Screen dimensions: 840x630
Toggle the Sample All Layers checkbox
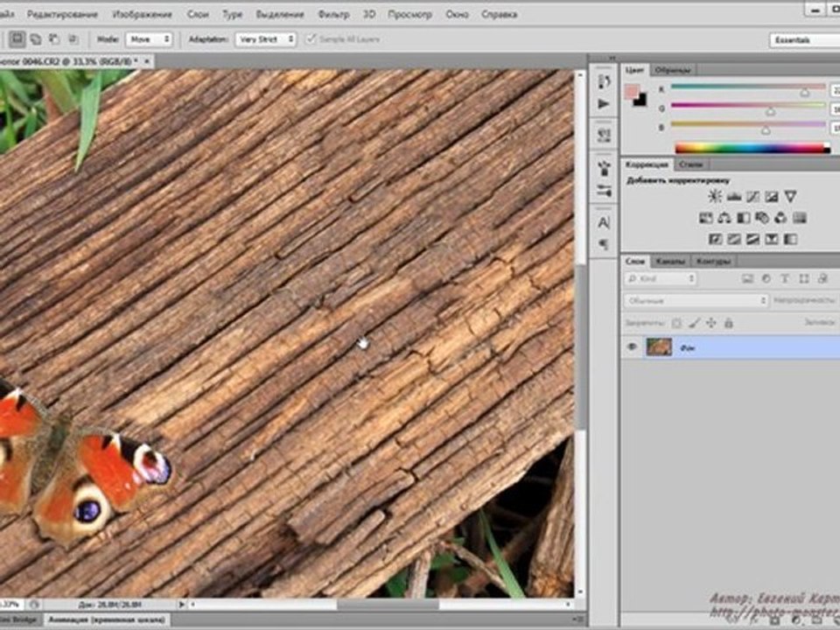(311, 39)
